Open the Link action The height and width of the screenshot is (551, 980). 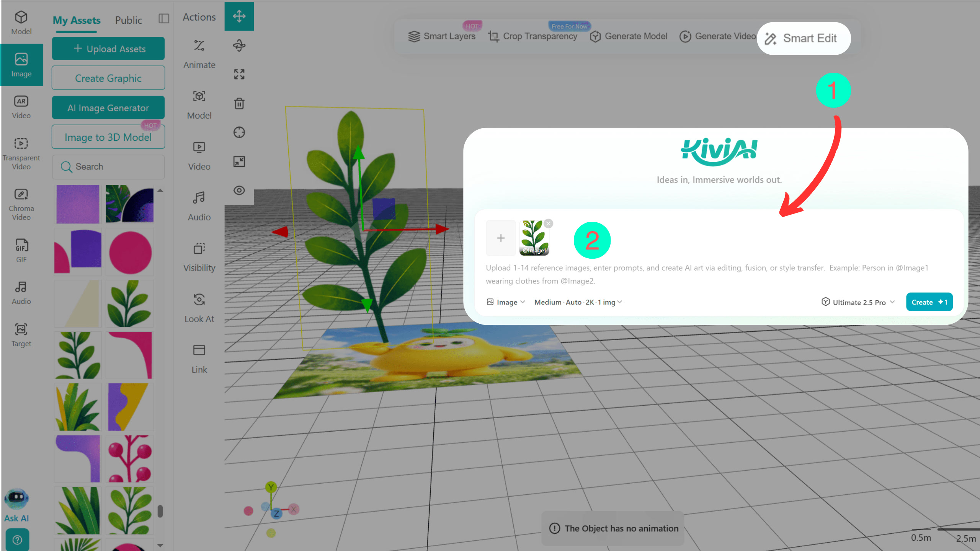[199, 359]
